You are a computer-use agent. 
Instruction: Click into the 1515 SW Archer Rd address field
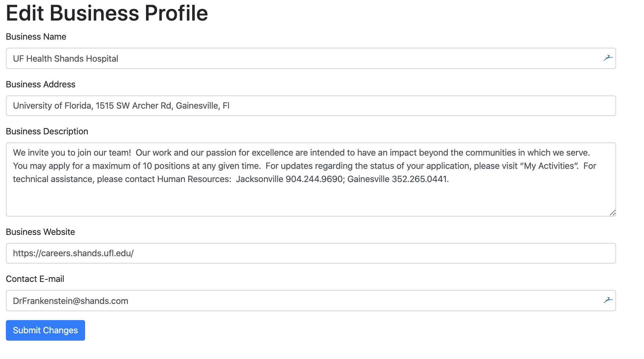coord(311,106)
